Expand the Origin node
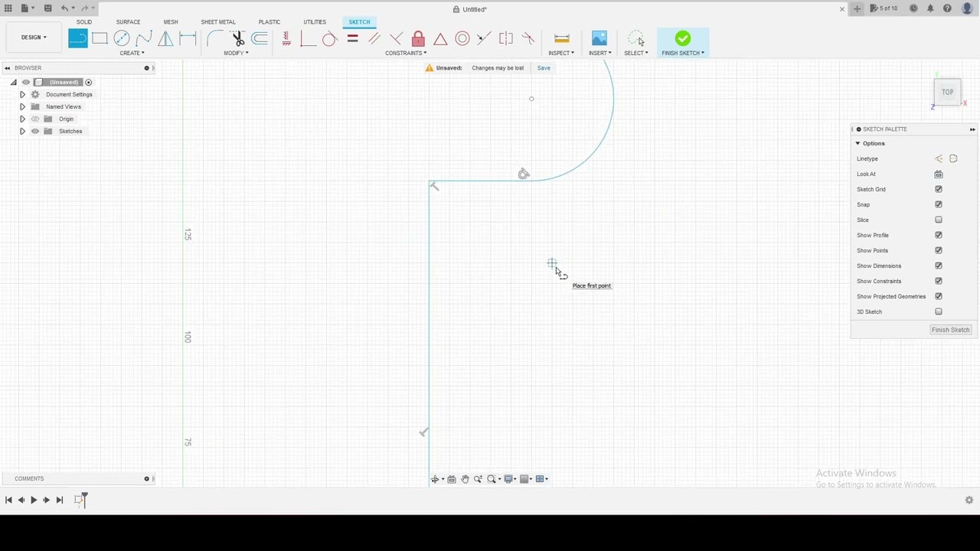 pos(22,119)
